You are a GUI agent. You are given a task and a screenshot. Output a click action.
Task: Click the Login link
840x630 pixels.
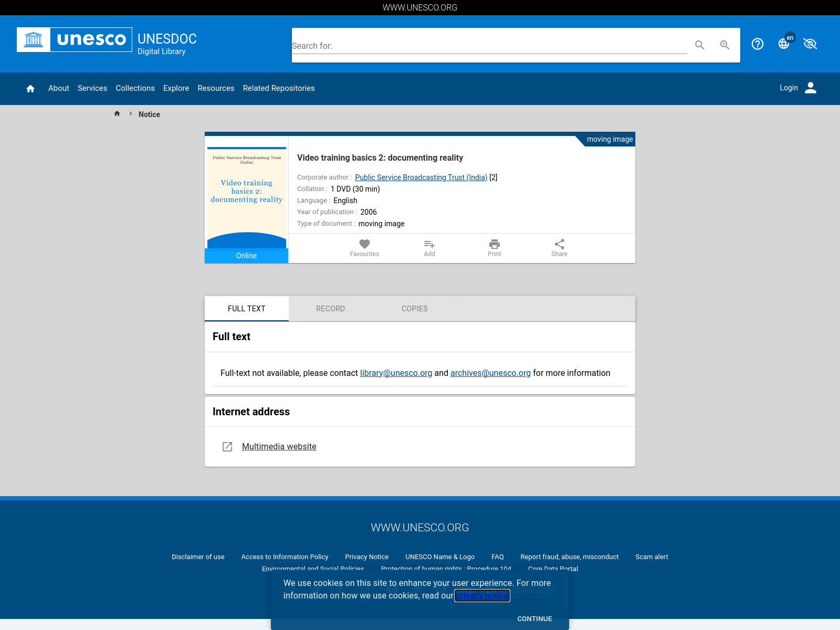(789, 88)
